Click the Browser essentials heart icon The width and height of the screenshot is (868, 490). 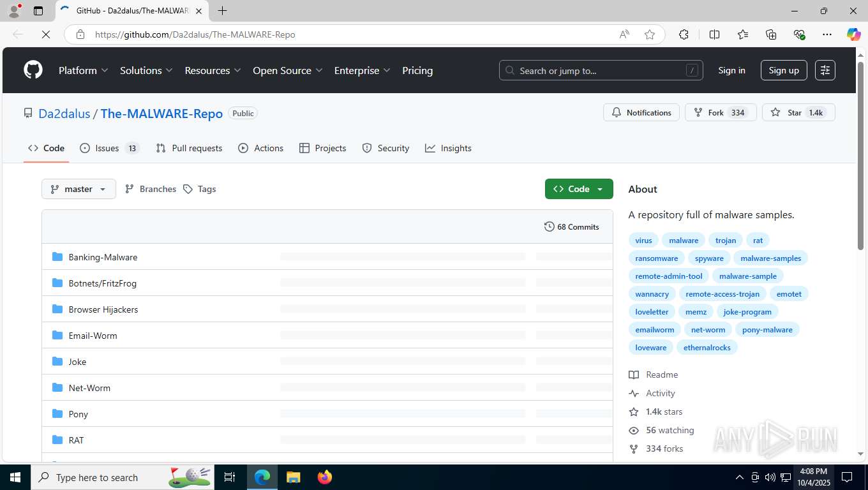(x=799, y=34)
